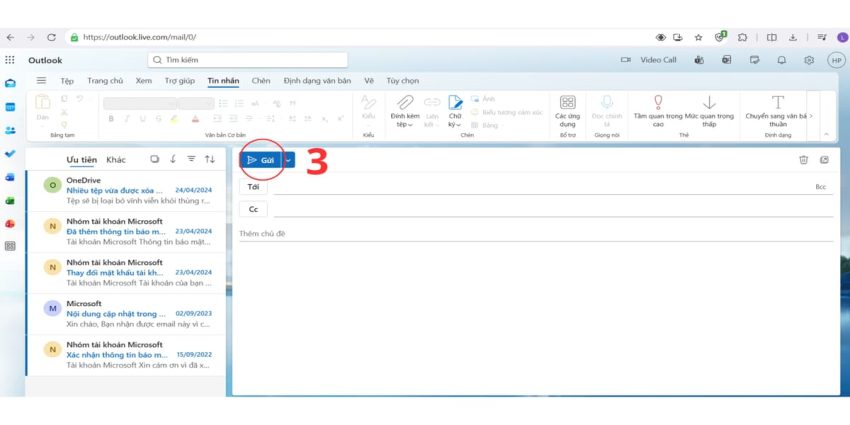Screen dimensions: 850x425
Task: Open Các ứng dụng add-ins icon
Action: (x=568, y=102)
